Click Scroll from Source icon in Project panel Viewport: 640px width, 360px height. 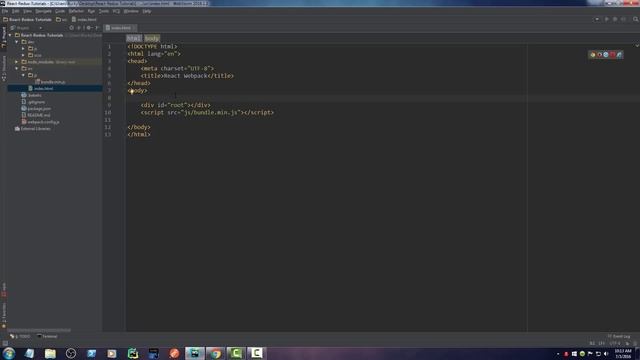71,28
